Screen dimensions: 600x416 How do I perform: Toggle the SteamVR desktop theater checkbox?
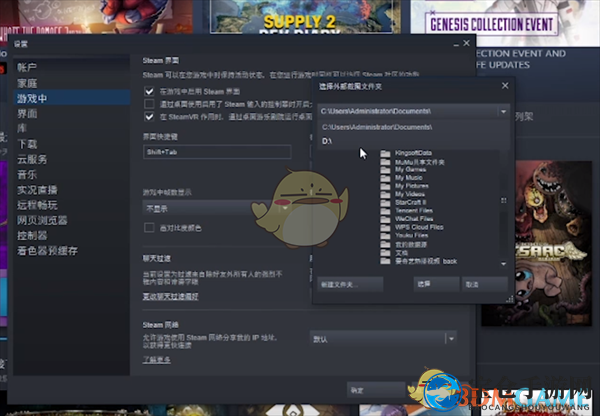(x=149, y=117)
